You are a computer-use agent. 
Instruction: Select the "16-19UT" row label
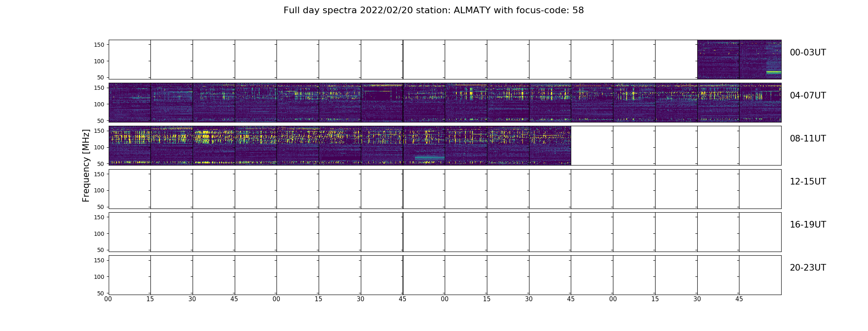[x=808, y=225]
